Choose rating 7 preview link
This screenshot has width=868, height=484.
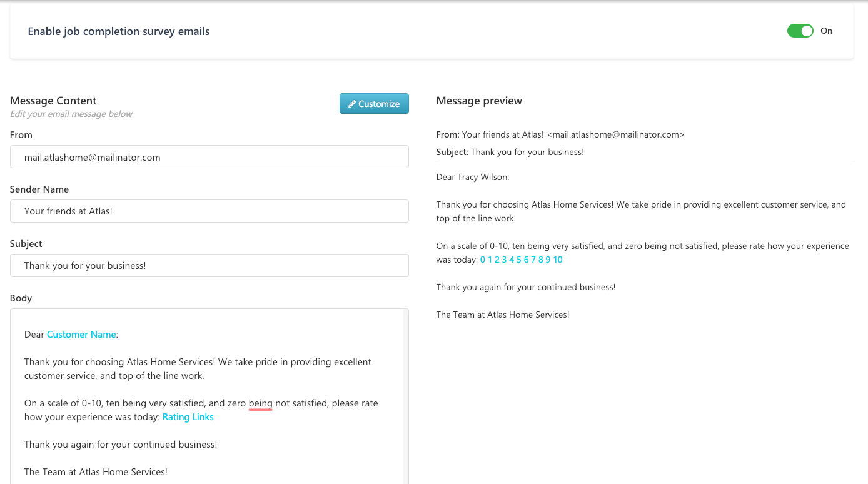[x=533, y=260]
